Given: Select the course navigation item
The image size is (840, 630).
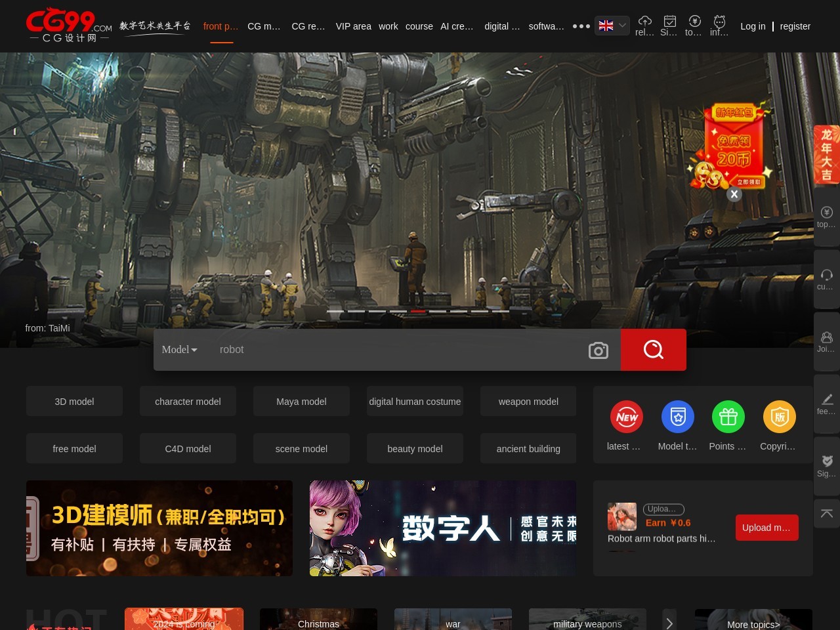Looking at the screenshot, I should point(419,26).
